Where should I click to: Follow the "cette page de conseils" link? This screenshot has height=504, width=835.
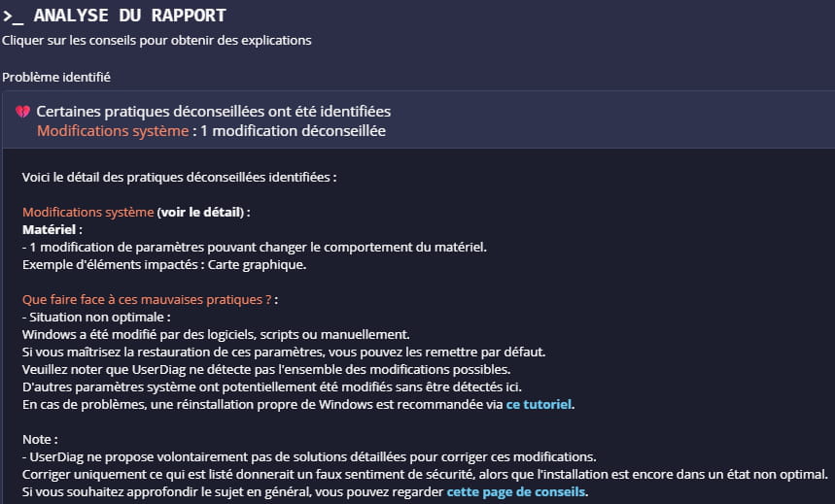[516, 492]
